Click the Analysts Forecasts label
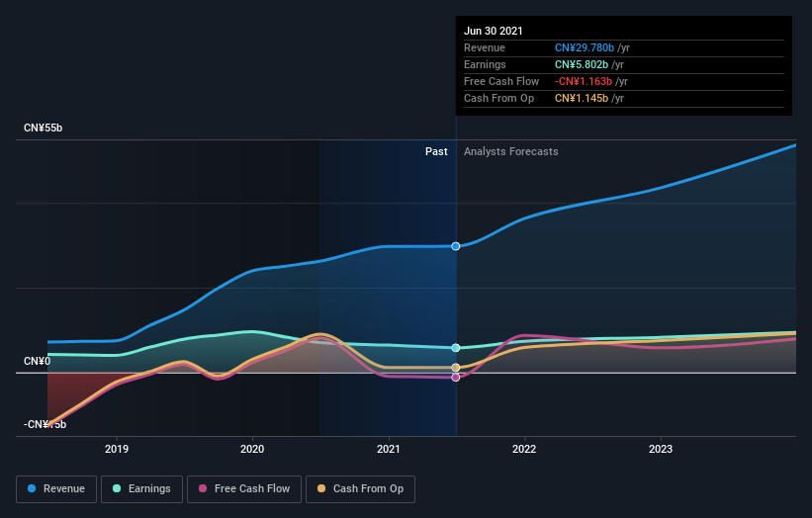812x518 pixels. pos(511,151)
